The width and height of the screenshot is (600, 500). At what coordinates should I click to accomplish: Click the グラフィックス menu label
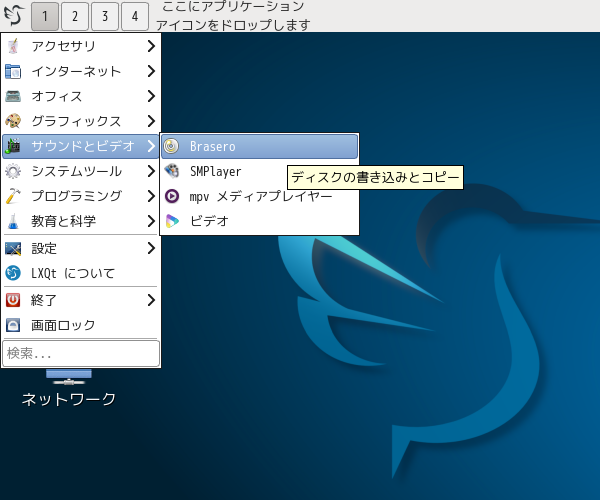click(76, 121)
